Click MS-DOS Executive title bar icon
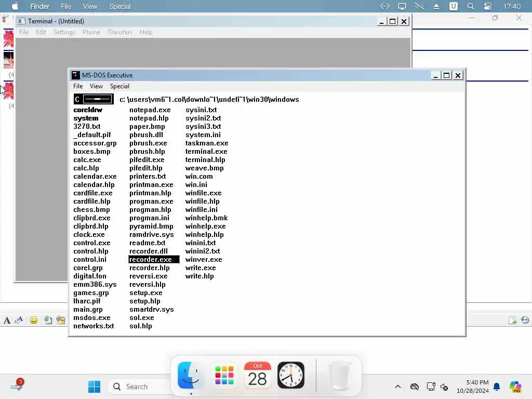Image resolution: width=532 pixels, height=399 pixels. point(76,75)
